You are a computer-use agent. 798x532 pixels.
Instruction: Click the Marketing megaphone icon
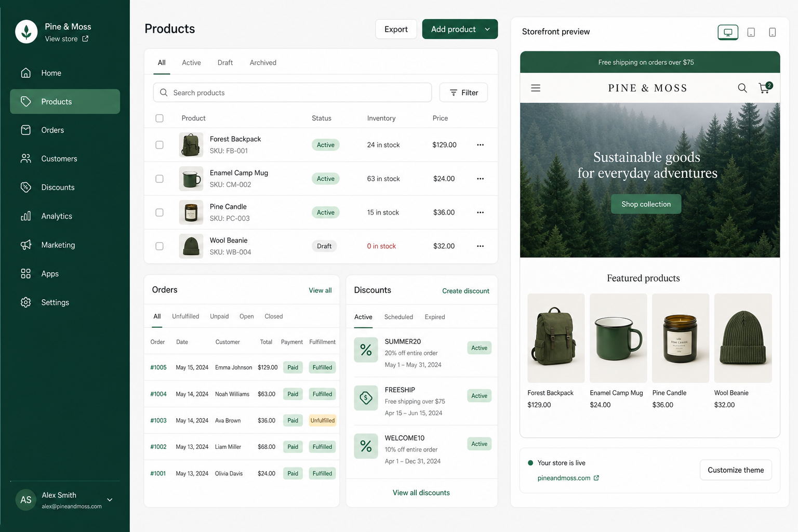tap(26, 245)
